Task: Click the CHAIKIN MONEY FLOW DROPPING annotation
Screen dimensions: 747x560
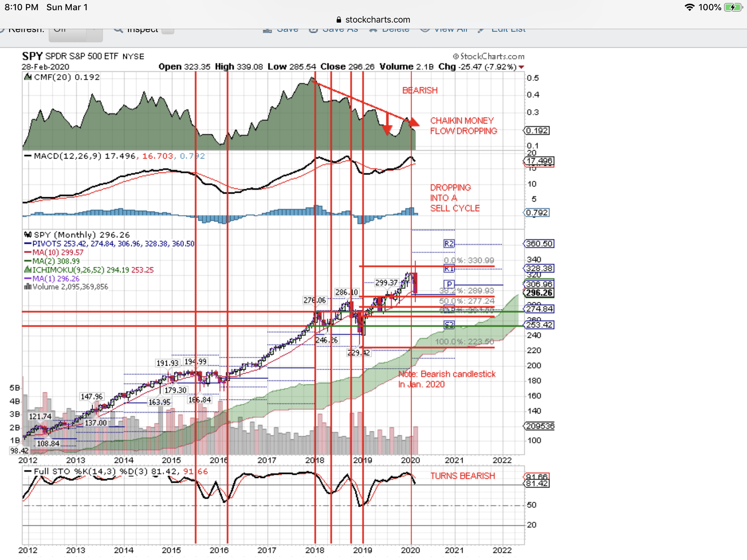Action: (x=464, y=126)
